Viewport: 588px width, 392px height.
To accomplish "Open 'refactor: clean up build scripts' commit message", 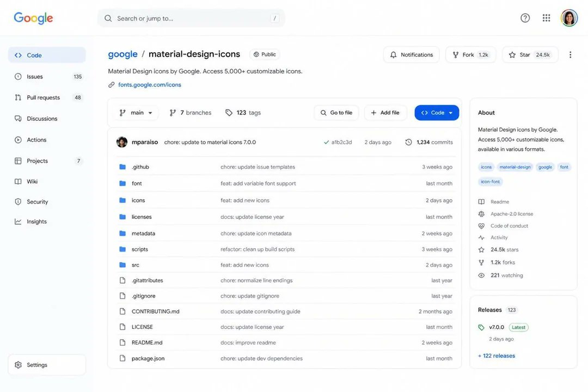I will (x=258, y=249).
